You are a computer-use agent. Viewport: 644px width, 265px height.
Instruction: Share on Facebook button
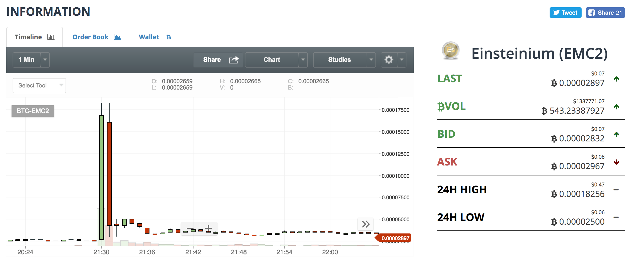pyautogui.click(x=605, y=13)
